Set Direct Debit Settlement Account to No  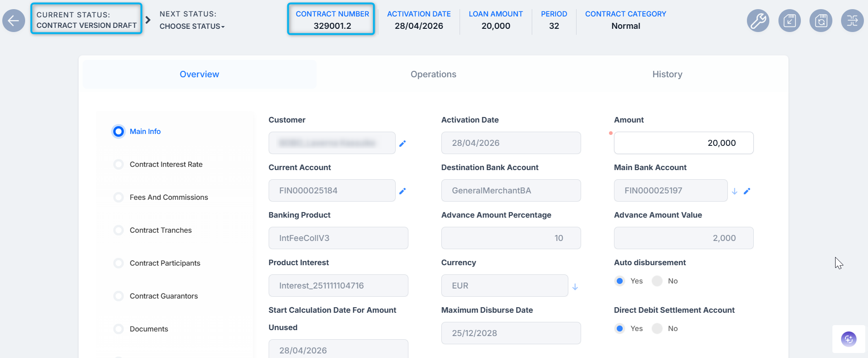(x=657, y=328)
